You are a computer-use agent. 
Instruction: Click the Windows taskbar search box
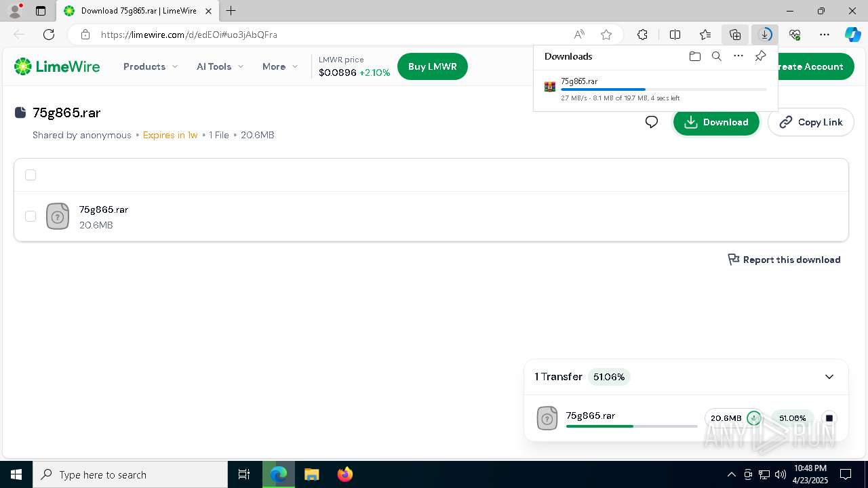(130, 474)
